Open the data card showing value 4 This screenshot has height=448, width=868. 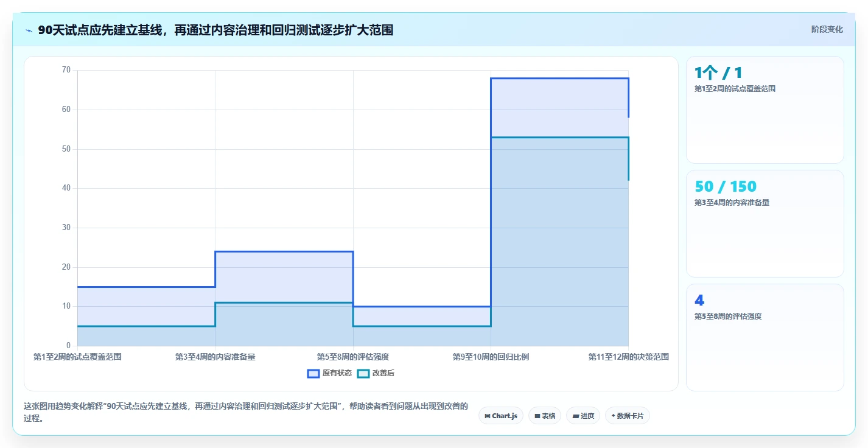tap(765, 337)
